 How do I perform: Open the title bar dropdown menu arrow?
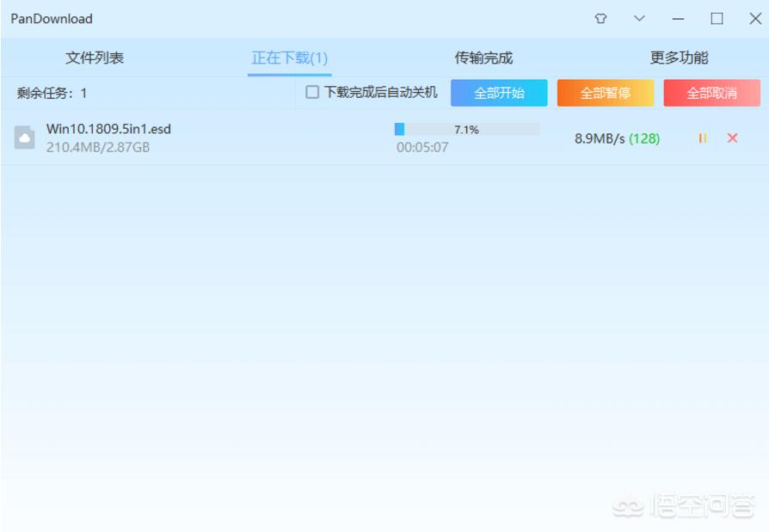pos(639,19)
